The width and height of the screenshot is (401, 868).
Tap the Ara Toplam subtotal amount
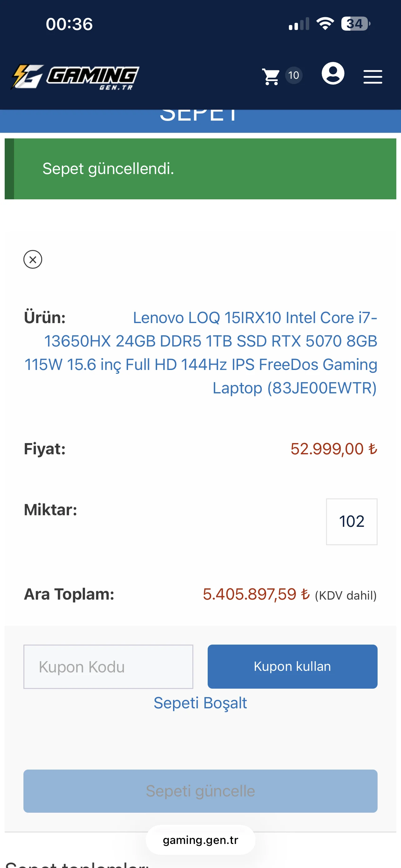[256, 594]
